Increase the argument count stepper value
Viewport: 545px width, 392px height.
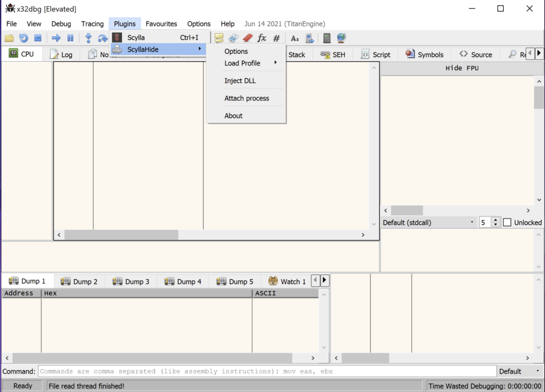click(495, 220)
